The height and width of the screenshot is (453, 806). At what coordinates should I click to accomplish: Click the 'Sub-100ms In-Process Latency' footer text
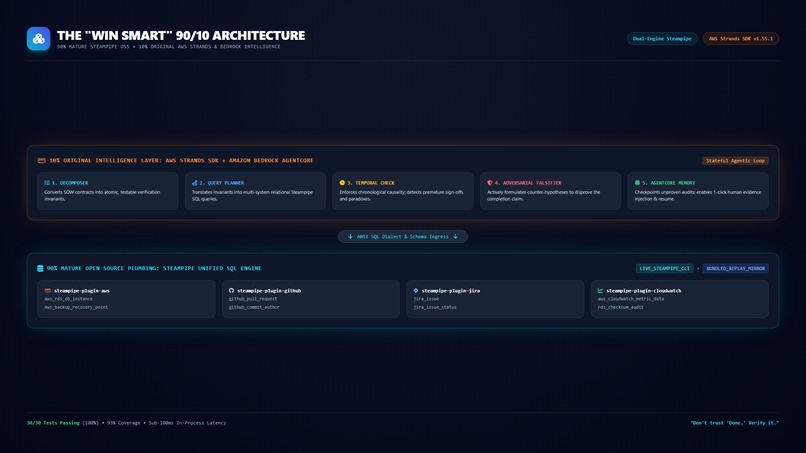click(x=187, y=423)
